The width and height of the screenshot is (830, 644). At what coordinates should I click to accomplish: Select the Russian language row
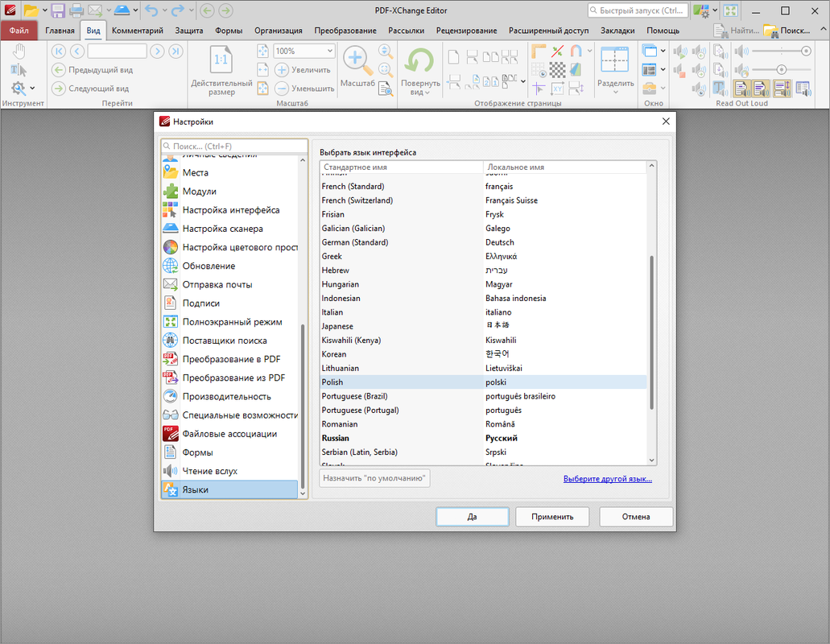pos(483,438)
